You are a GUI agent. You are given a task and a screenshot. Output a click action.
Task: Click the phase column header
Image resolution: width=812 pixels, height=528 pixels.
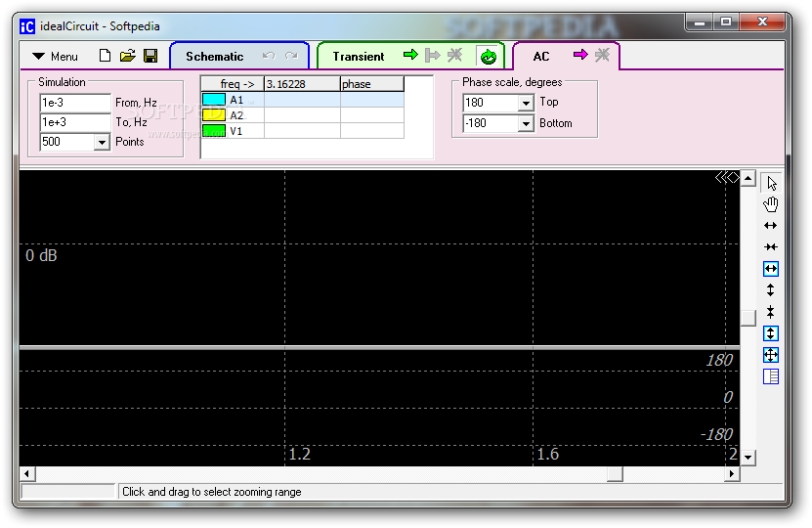click(372, 84)
